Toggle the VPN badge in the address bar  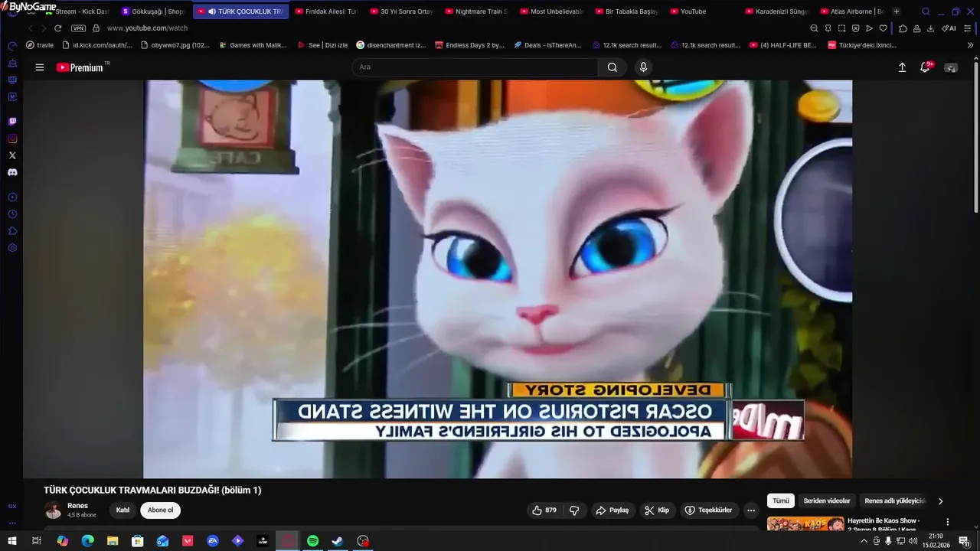click(x=78, y=28)
